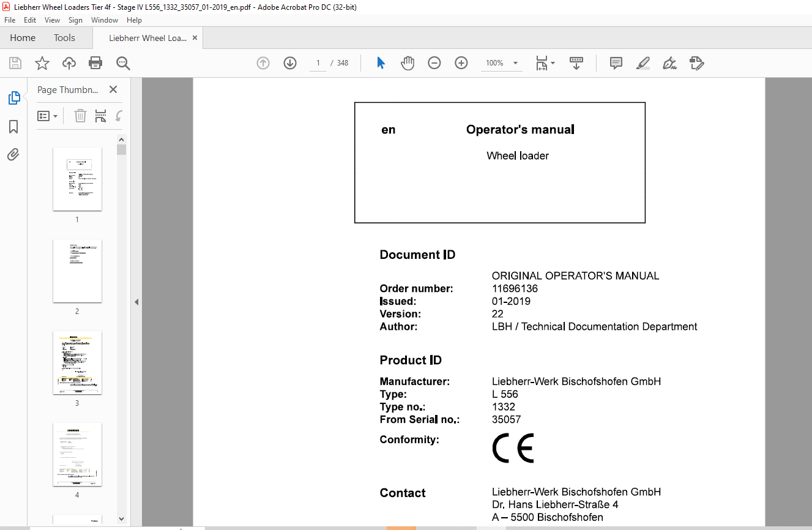Activate the Hand pan tool

[x=408, y=63]
